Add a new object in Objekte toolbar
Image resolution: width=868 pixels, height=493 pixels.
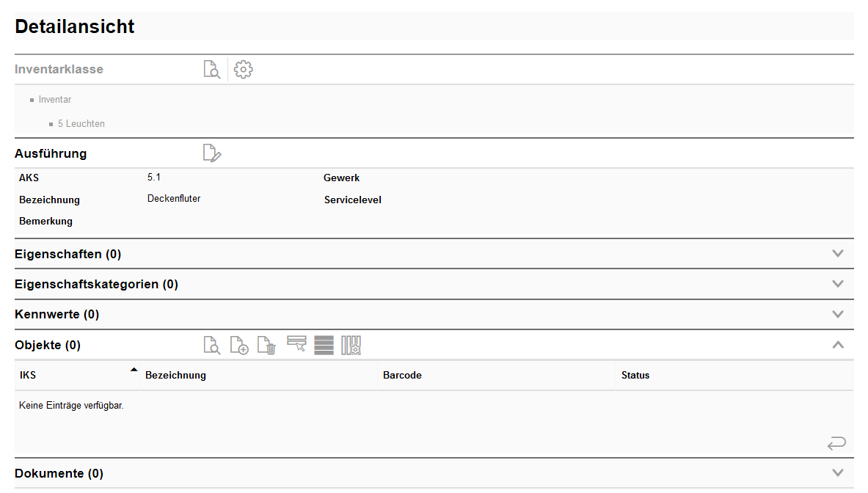coord(239,345)
